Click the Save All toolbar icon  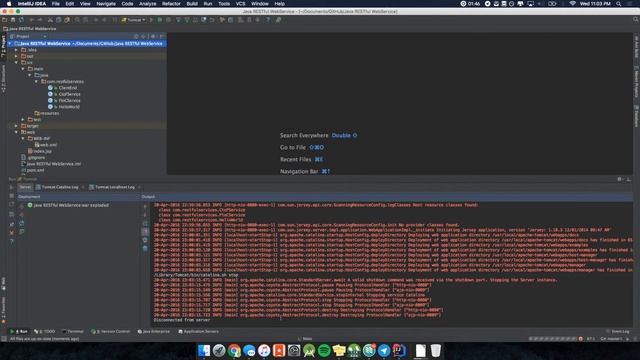13,20
